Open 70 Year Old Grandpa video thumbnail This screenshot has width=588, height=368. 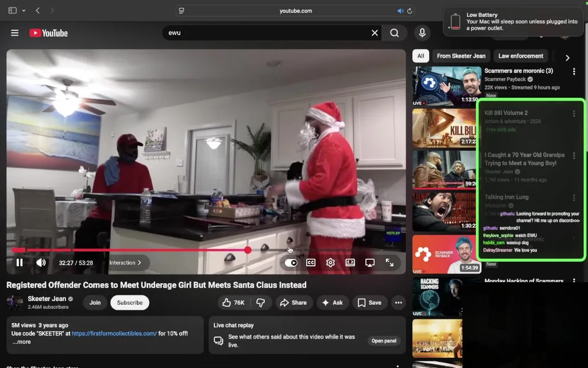tap(445, 170)
